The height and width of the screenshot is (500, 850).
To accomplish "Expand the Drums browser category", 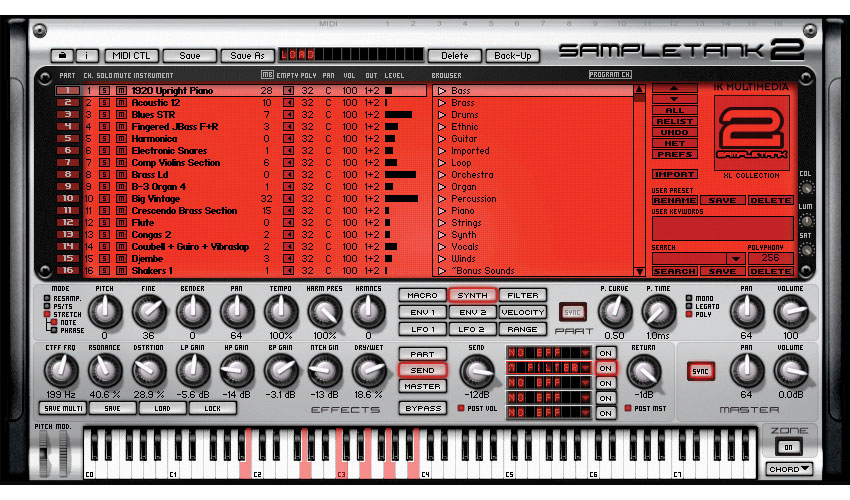I will [442, 114].
